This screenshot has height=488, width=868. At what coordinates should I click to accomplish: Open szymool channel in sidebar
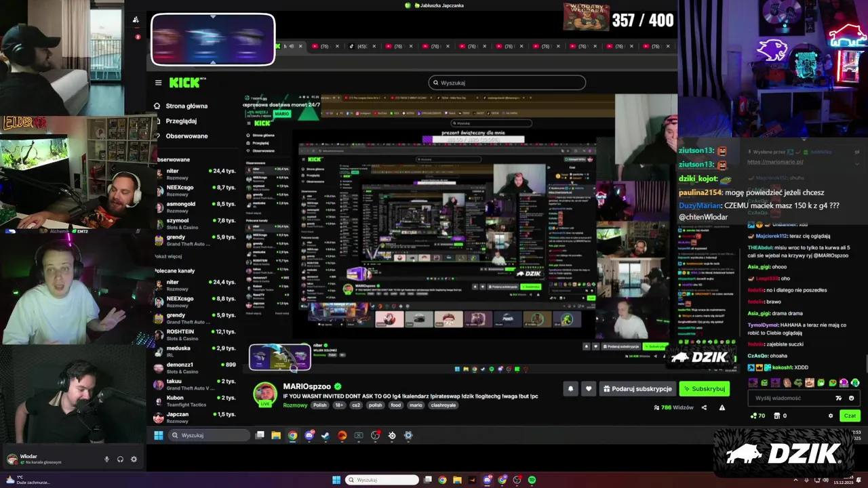tap(195, 224)
